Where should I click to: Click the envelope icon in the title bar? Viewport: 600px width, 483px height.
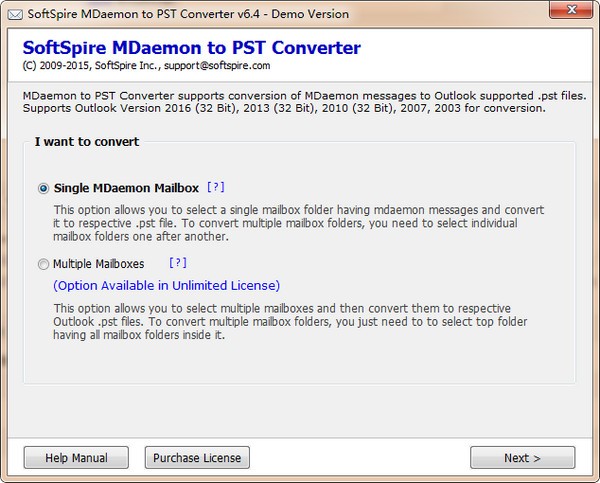click(x=15, y=15)
